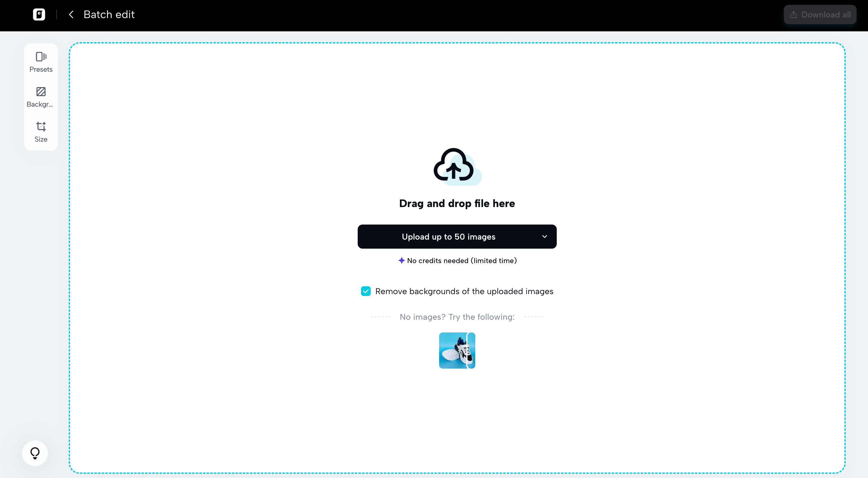Click the Photoroom logo
The image size is (868, 478).
click(x=39, y=14)
